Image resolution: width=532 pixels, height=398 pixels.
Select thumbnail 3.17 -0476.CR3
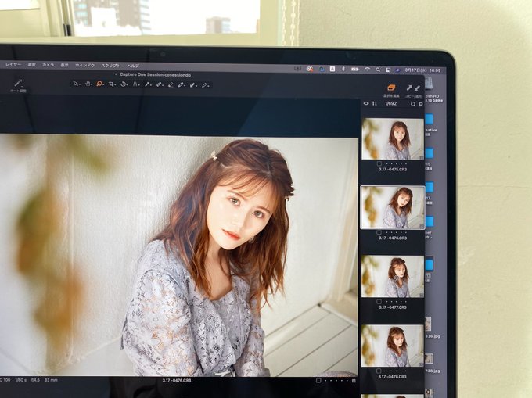393,207
